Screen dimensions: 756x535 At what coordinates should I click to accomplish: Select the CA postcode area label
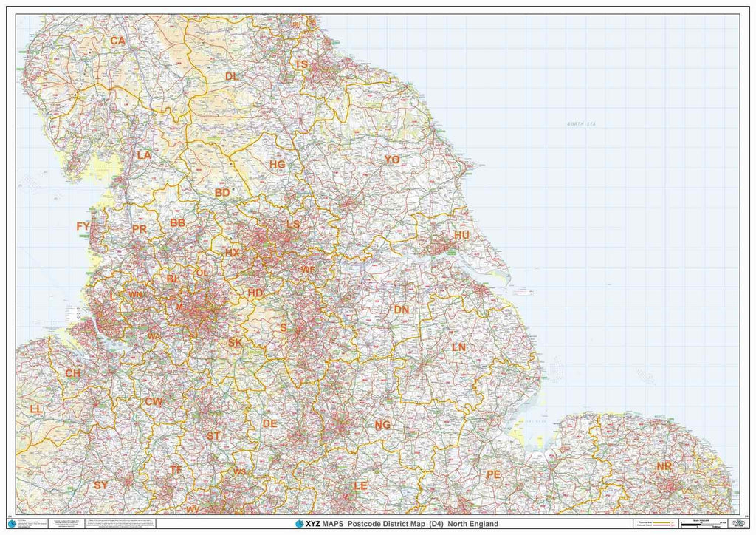point(117,41)
